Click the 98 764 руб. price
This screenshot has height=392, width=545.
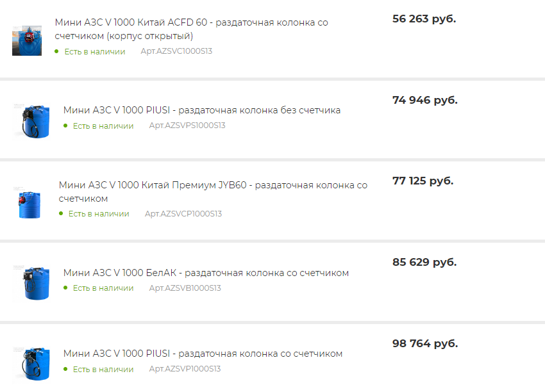(425, 343)
